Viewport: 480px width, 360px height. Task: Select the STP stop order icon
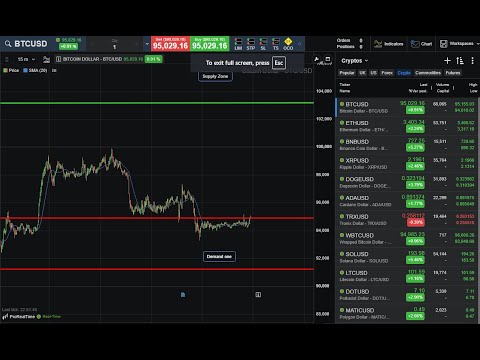point(251,44)
